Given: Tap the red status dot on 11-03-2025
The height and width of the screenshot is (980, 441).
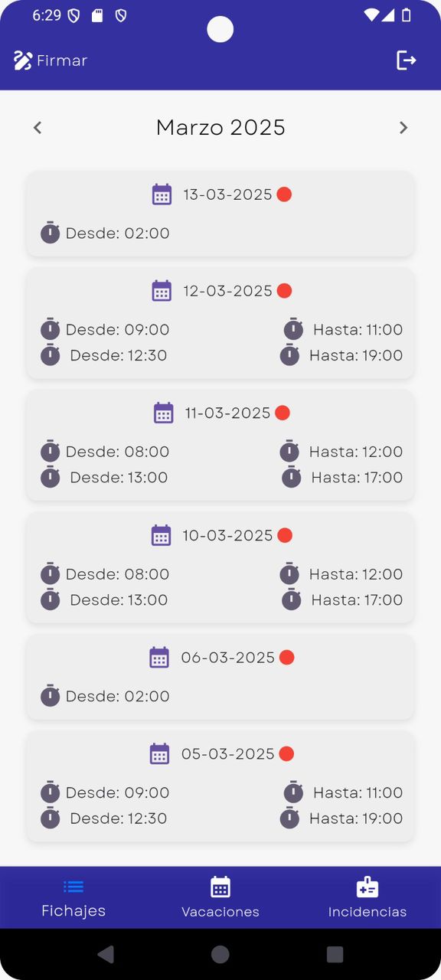Looking at the screenshot, I should pos(283,413).
